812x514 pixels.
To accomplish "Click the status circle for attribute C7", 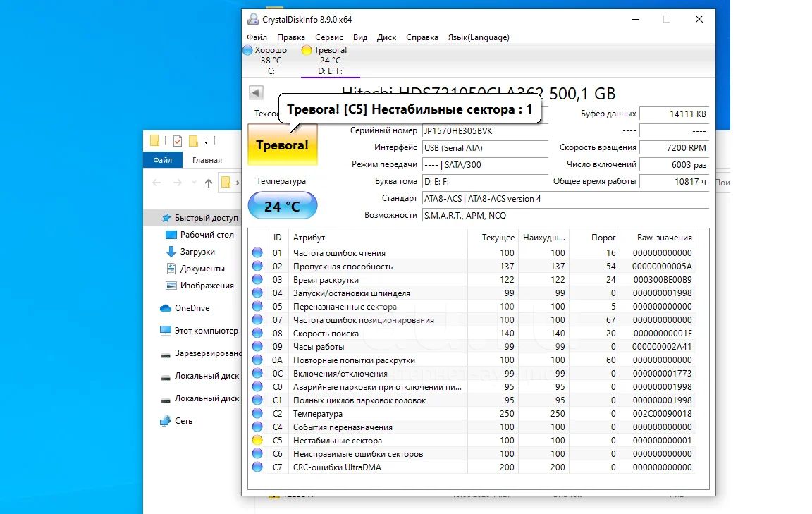I will [x=257, y=467].
